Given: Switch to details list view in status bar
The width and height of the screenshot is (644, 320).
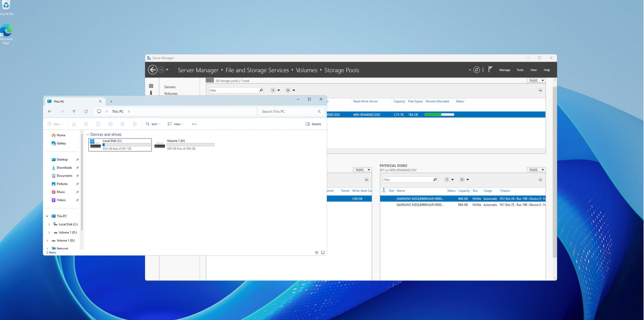Looking at the screenshot, I should [317, 252].
